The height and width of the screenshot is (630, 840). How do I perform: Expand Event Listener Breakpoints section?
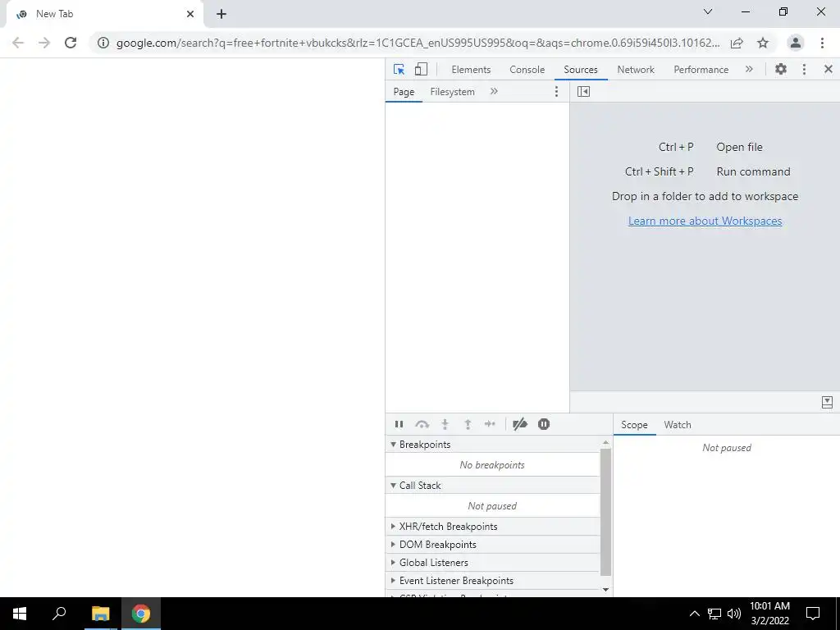click(x=493, y=581)
